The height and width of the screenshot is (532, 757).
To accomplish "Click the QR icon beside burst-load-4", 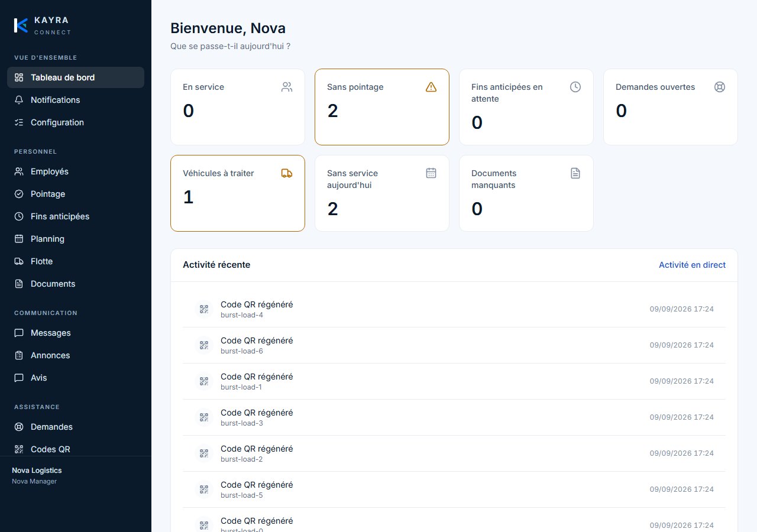I will pos(204,309).
